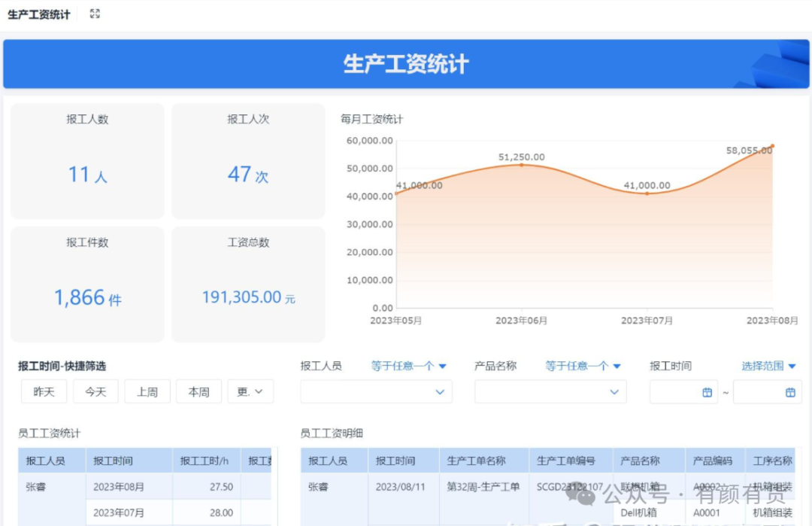Click the 工资总数 summary card

(248, 284)
